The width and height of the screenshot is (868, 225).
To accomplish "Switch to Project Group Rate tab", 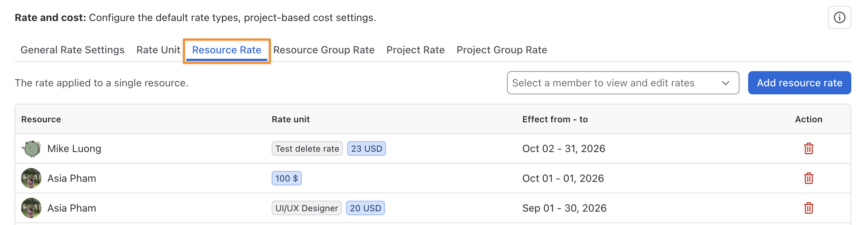I will pos(502,50).
